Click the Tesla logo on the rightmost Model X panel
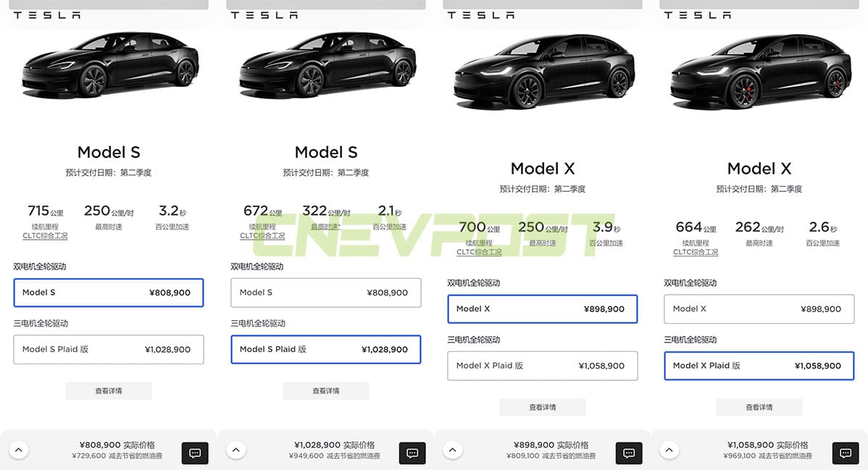The height and width of the screenshot is (470, 868). click(696, 13)
